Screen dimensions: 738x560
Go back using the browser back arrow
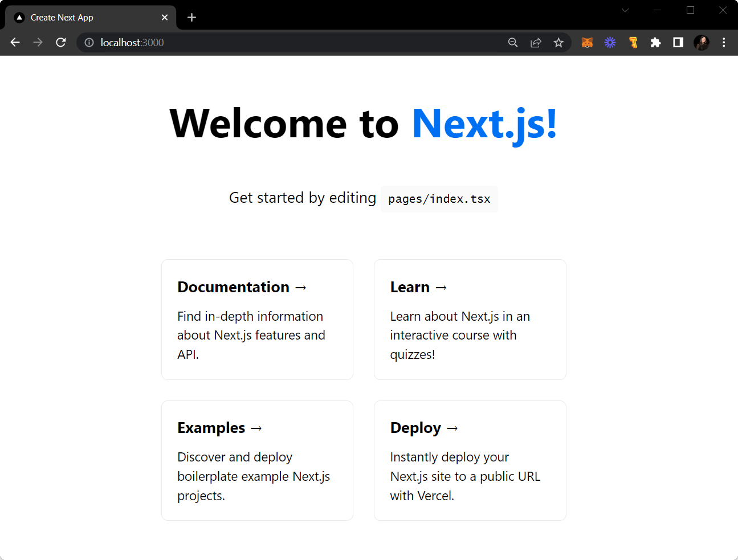[x=15, y=42]
